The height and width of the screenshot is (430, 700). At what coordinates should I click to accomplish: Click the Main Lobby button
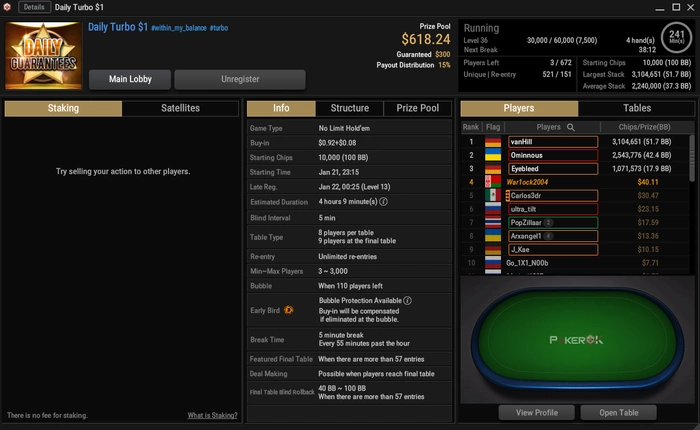[x=130, y=79]
